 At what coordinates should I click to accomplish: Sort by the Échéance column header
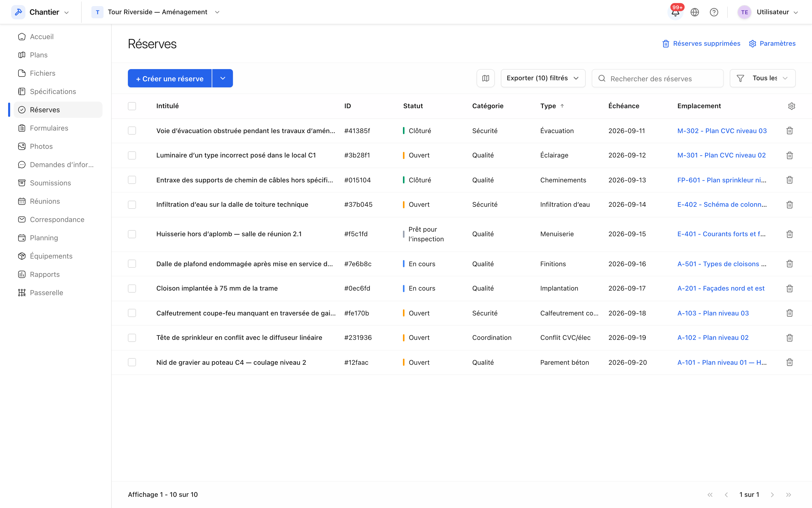(624, 106)
